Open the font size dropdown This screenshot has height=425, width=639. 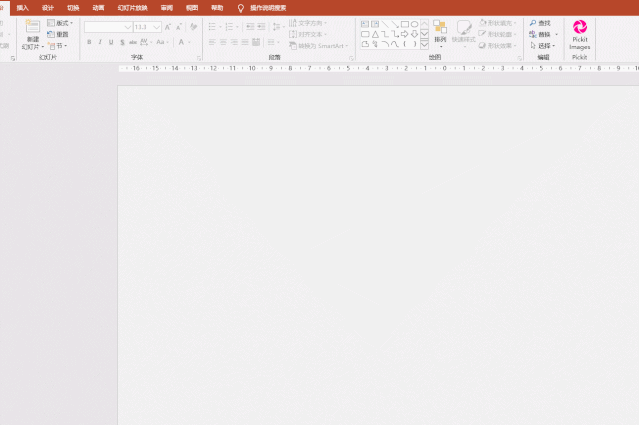point(157,27)
